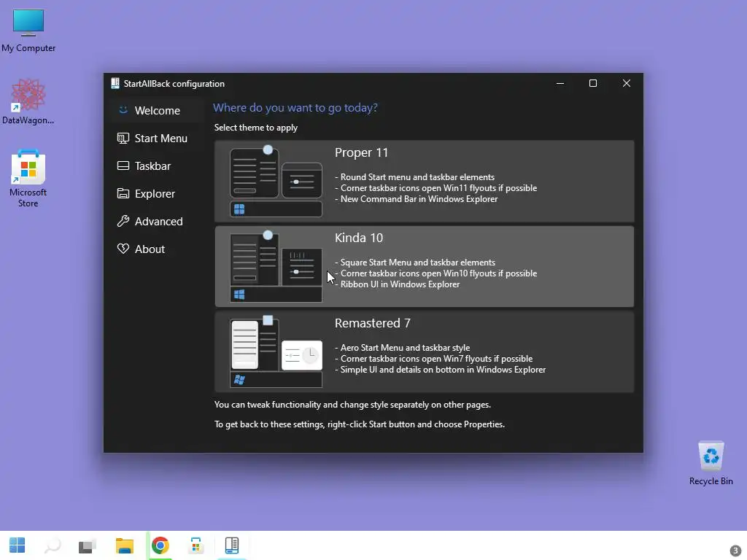
Task: Select the Advanced section
Action: [x=156, y=221]
